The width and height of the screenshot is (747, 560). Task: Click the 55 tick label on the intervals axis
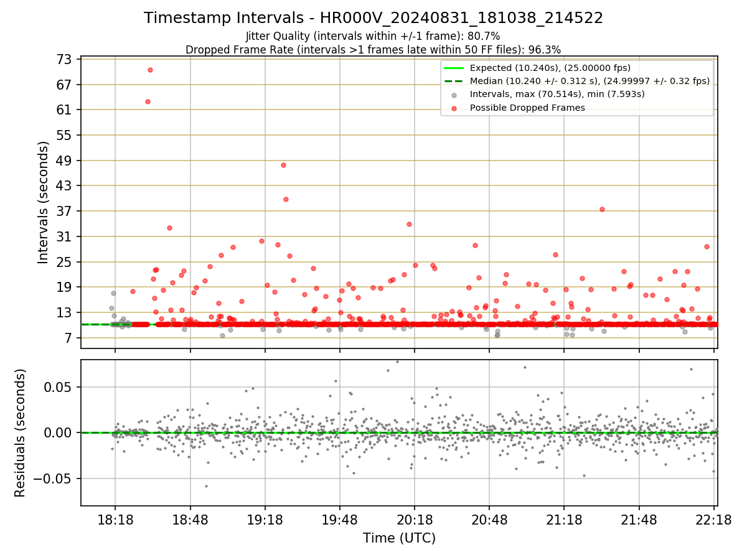coord(65,135)
